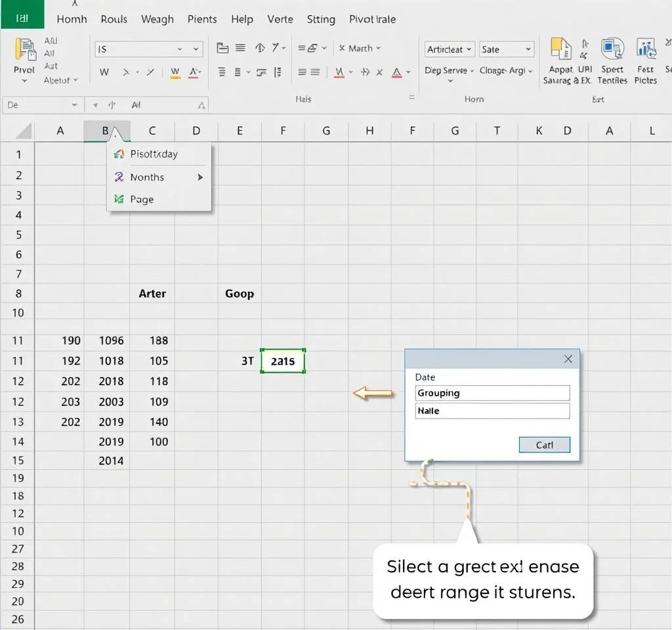Click the cell containing 2003

click(x=107, y=402)
